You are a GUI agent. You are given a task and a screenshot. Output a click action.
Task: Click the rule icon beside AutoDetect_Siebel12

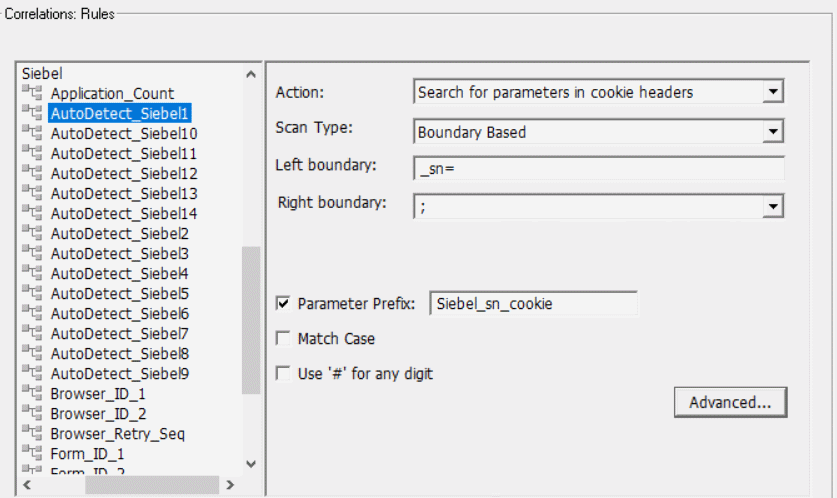(32, 174)
